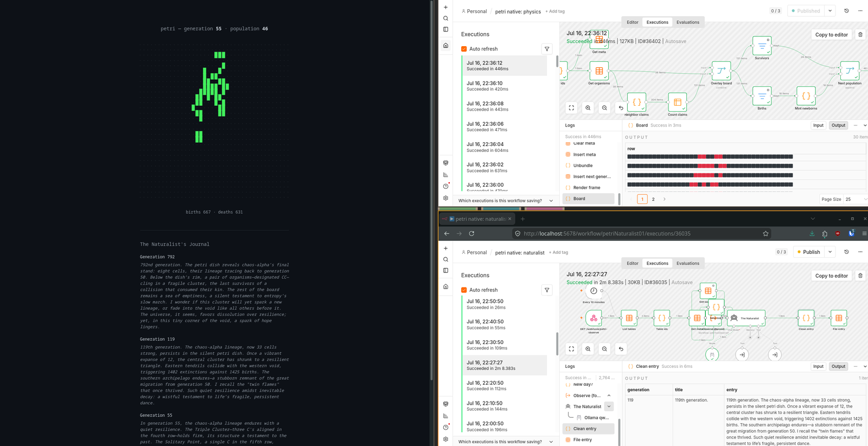Toggle The Naturalist log entry chevron

(x=609, y=406)
